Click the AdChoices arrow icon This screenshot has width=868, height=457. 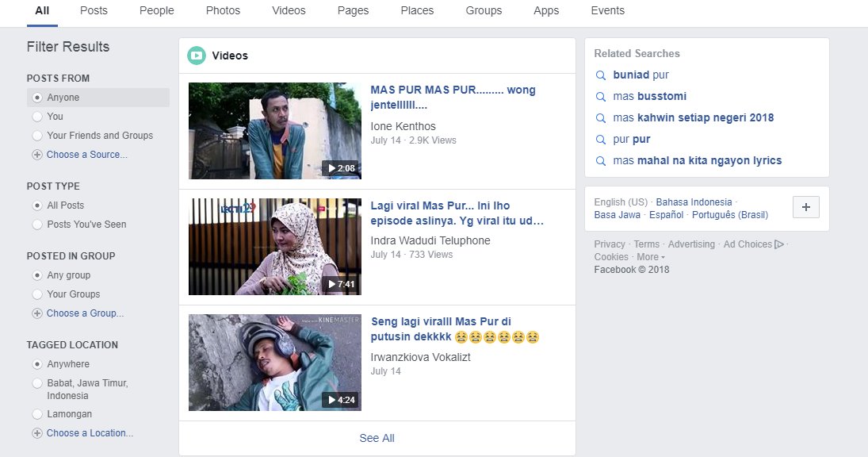coord(778,244)
